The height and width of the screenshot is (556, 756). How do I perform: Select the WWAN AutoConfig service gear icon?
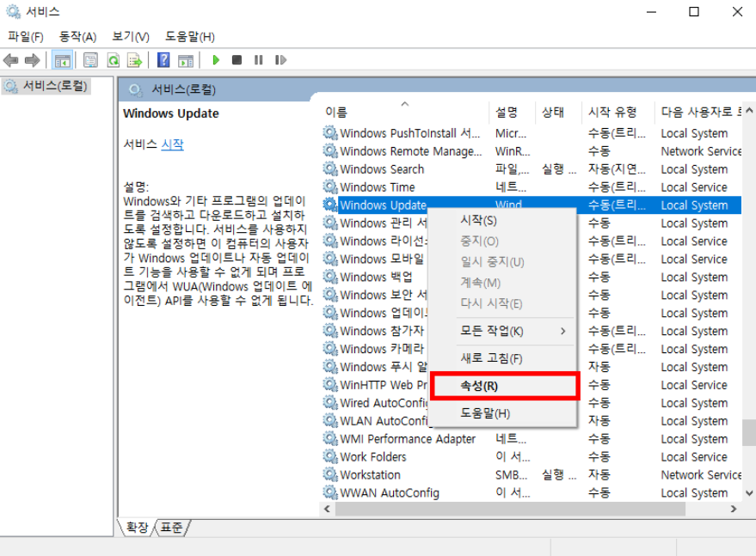tap(330, 492)
